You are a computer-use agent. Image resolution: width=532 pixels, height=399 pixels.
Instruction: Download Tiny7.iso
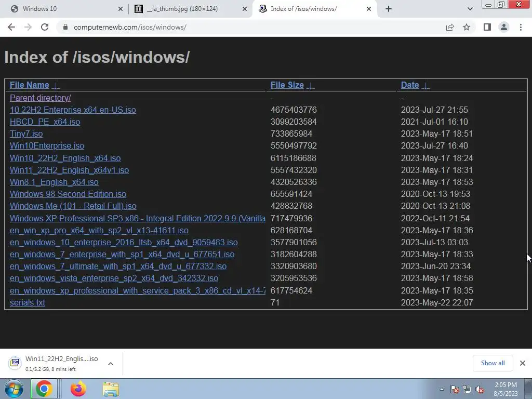(26, 134)
